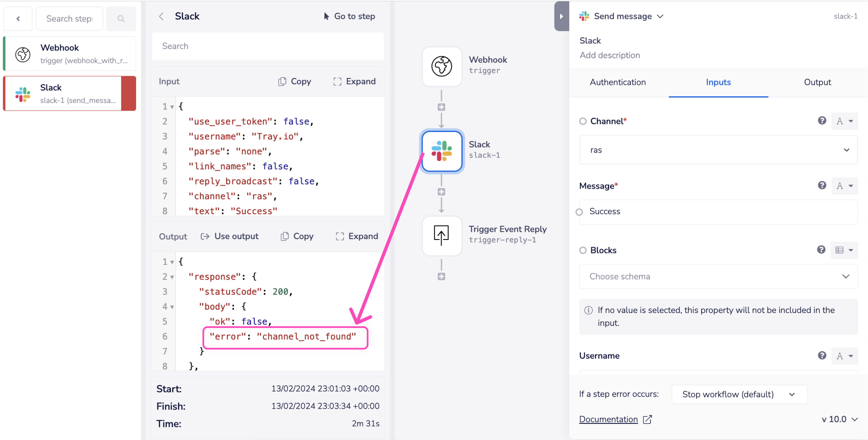Image resolution: width=868 pixels, height=440 pixels.
Task: Toggle the Blocks radio circle
Action: click(583, 250)
